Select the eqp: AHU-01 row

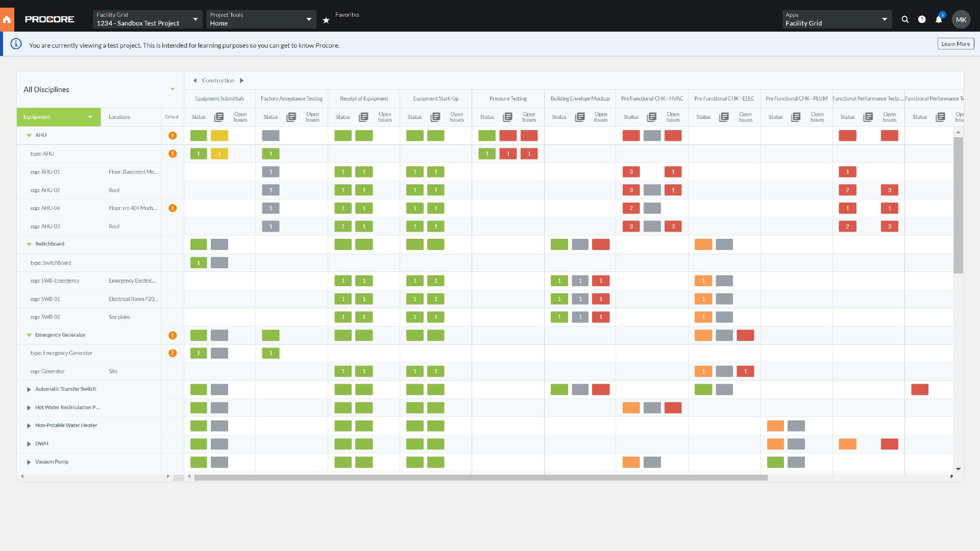tap(45, 172)
